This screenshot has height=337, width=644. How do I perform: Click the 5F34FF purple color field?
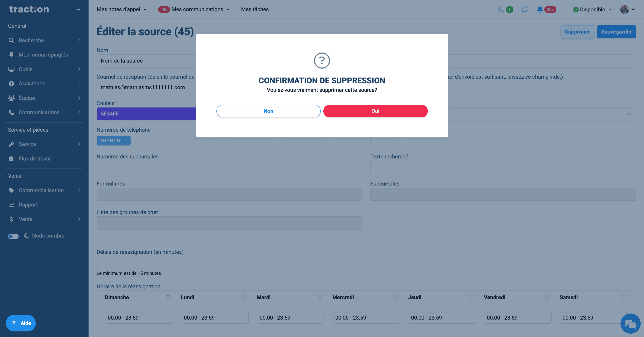pos(146,114)
